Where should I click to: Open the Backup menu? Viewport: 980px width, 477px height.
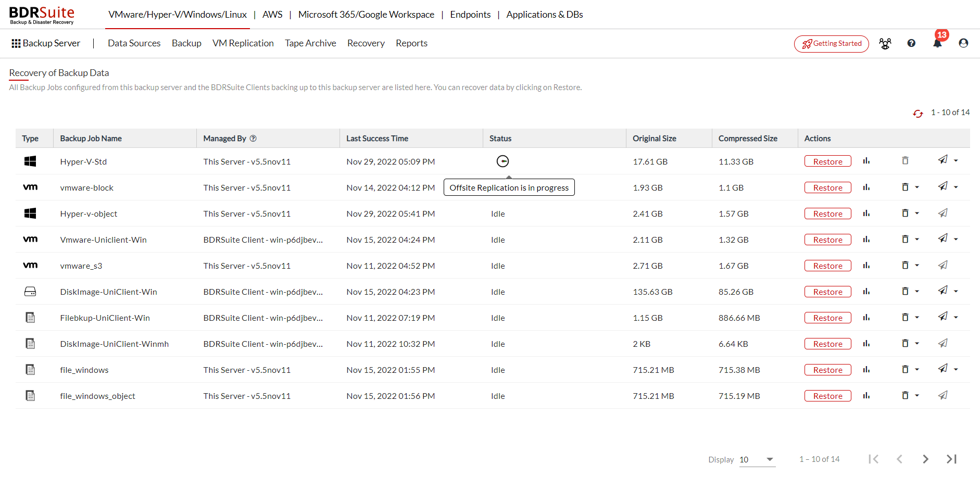(x=186, y=43)
